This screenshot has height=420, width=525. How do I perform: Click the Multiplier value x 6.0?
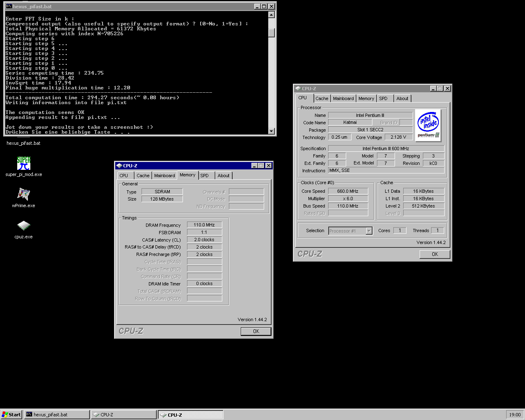(348, 199)
